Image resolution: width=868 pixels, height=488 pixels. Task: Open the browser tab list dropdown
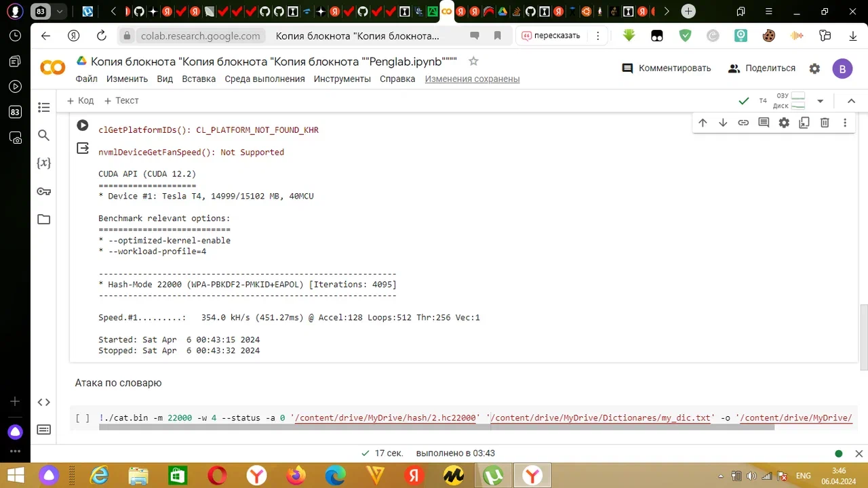(61, 11)
